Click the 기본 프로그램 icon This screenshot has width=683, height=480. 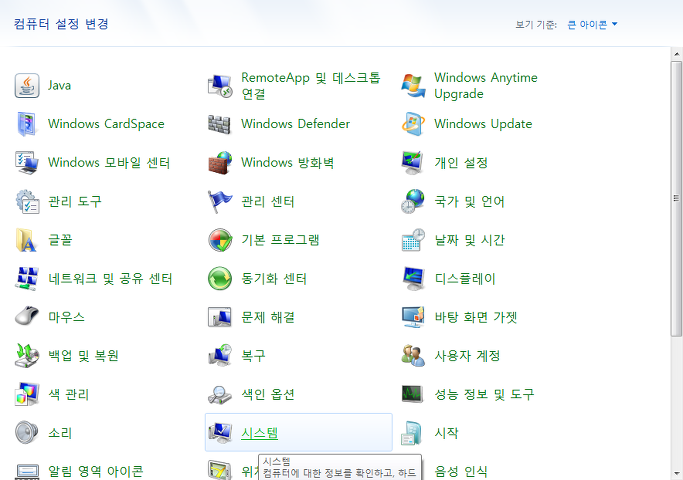click(x=220, y=240)
